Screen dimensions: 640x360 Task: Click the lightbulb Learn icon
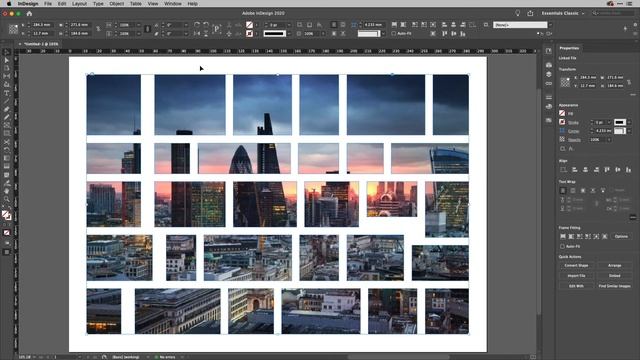518,13
